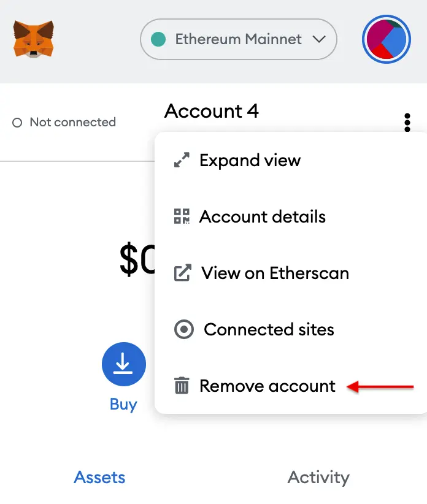Open the Ethereum Mainnet network dropdown
The height and width of the screenshot is (504, 427).
[x=239, y=39]
